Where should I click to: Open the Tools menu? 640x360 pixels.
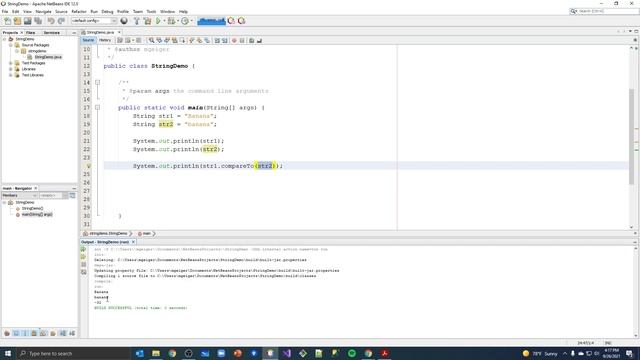151,11
